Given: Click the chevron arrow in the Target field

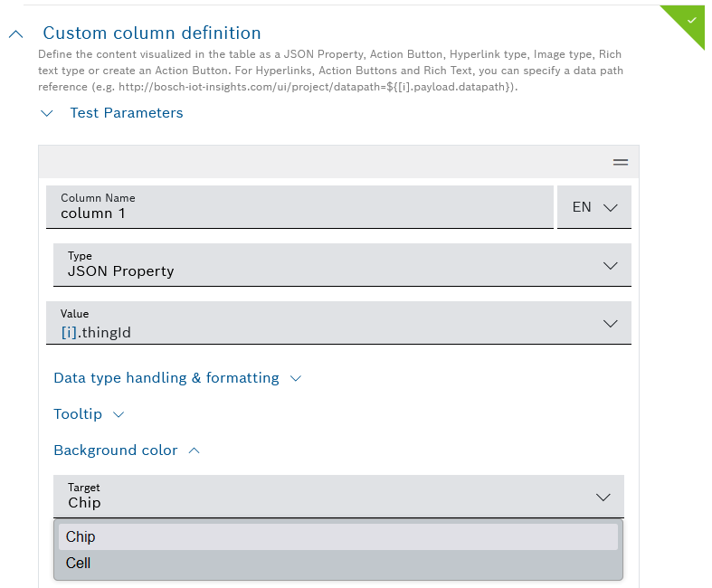Looking at the screenshot, I should click(603, 497).
